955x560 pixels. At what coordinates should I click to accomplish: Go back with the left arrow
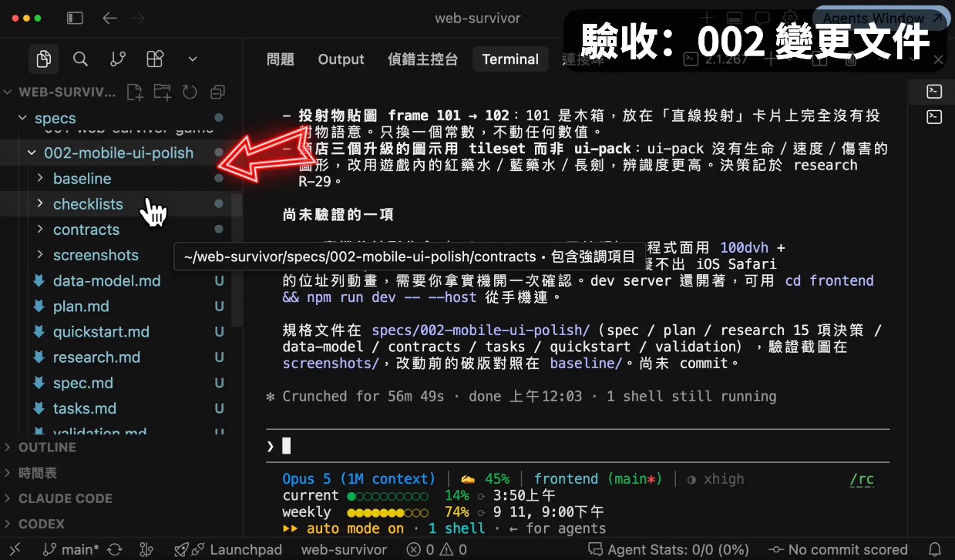pos(109,18)
